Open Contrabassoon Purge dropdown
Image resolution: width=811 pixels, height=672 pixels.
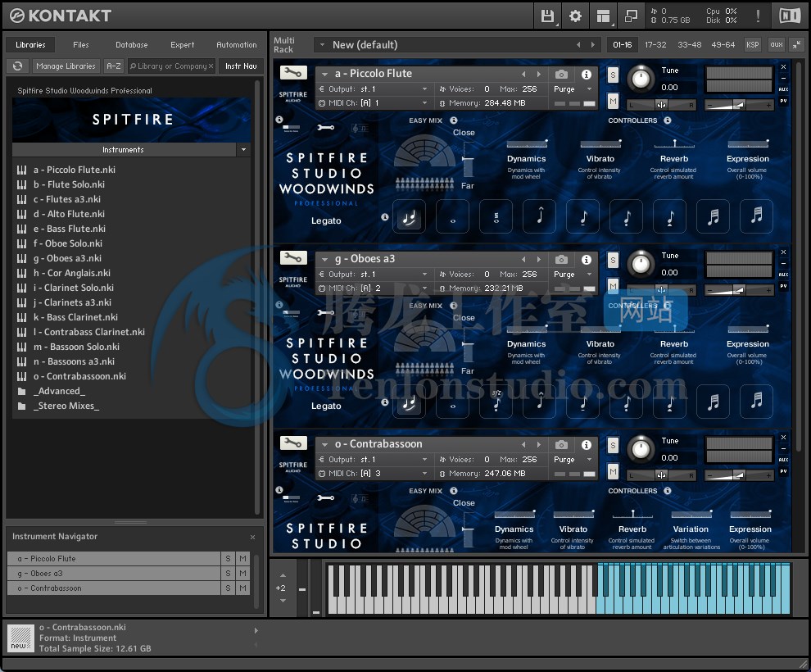pos(589,460)
